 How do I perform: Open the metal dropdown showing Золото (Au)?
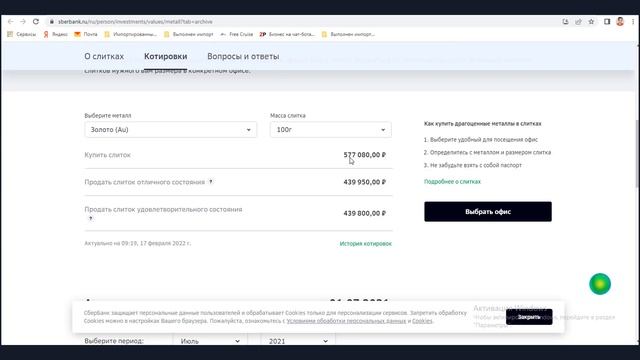pyautogui.click(x=171, y=130)
